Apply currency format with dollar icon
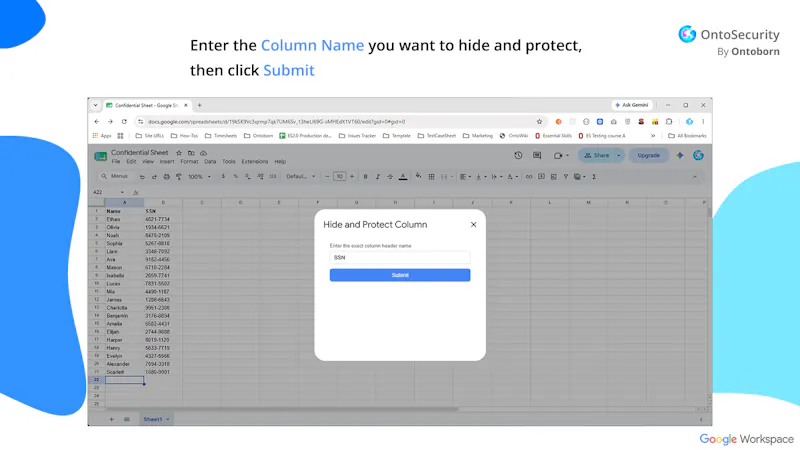Viewport: 800px width, 450px height. click(x=223, y=177)
